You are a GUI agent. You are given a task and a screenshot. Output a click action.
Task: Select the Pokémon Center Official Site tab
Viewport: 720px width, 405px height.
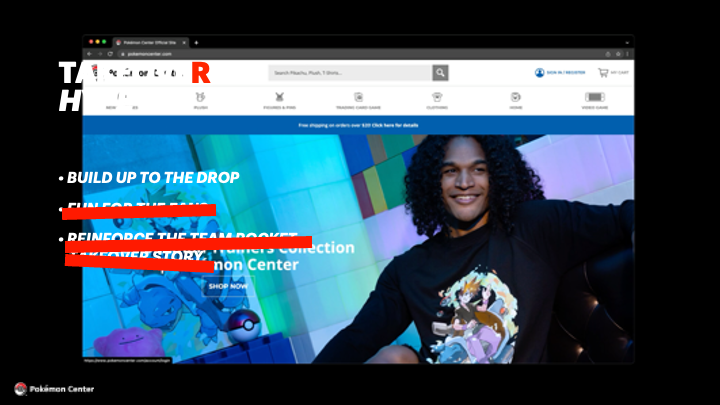[x=150, y=43]
